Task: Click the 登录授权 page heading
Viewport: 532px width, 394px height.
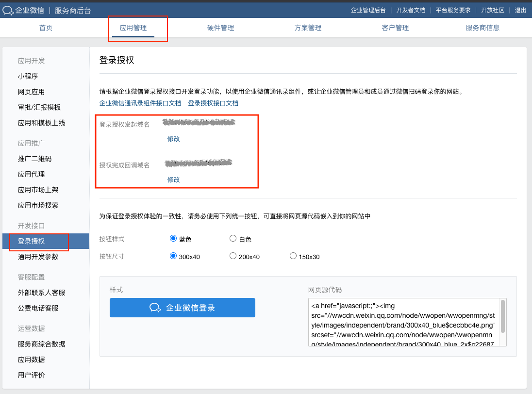Action: point(116,60)
